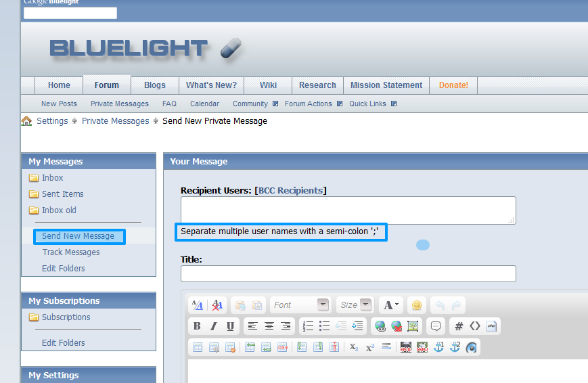The width and height of the screenshot is (588, 383).
Task: Open the Mission Statement tab
Action: pyautogui.click(x=386, y=85)
